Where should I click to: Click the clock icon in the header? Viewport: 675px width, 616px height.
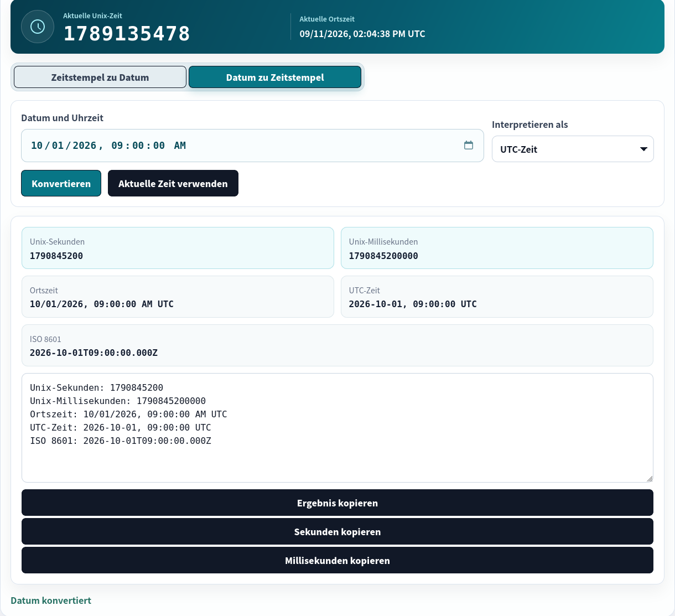38,27
